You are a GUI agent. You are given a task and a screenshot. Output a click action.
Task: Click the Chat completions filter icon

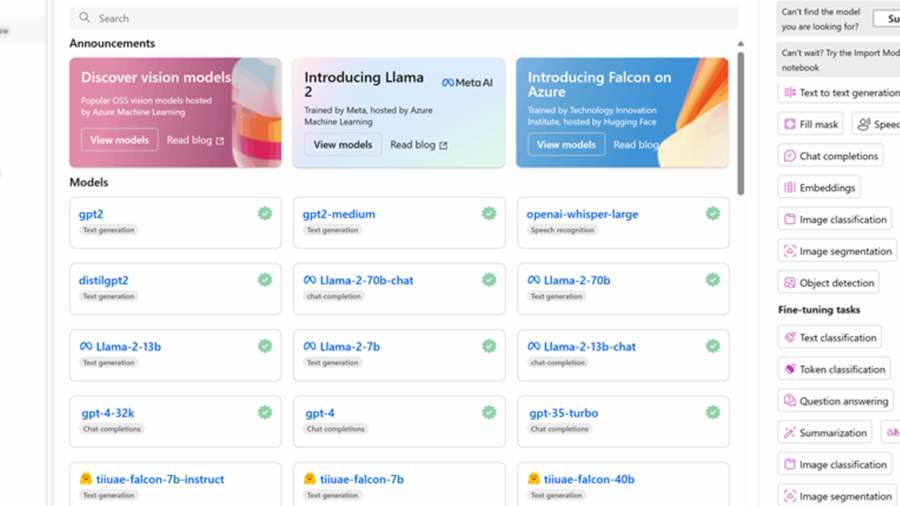click(790, 156)
